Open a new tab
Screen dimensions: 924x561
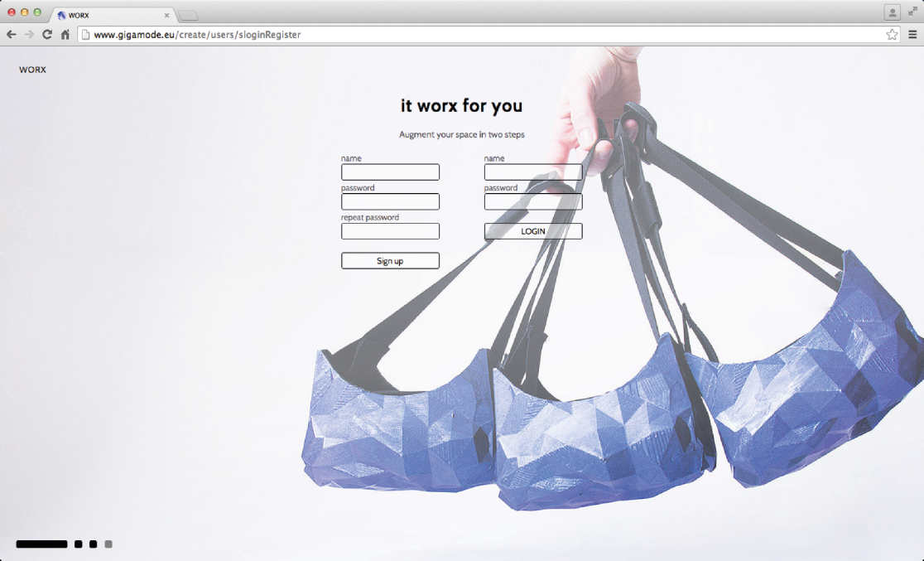coord(188,16)
